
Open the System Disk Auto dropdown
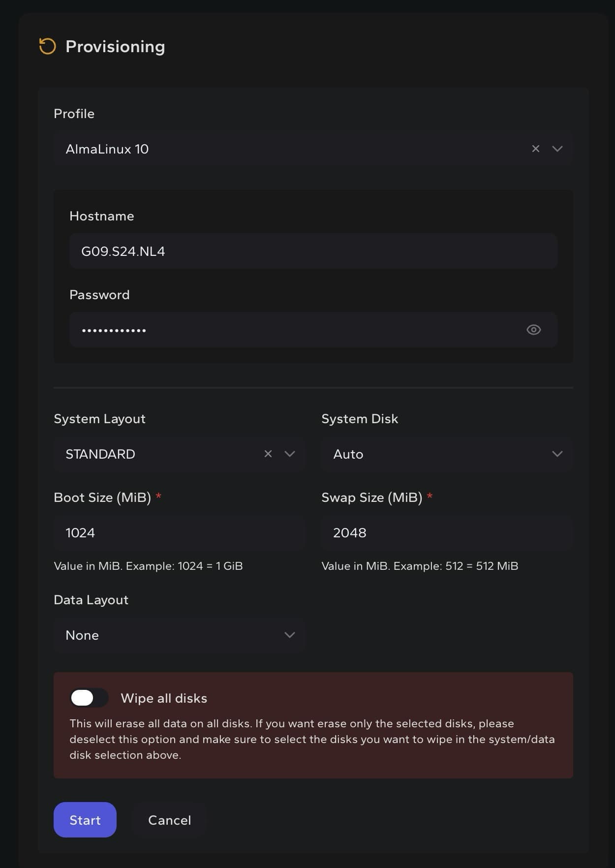click(447, 454)
